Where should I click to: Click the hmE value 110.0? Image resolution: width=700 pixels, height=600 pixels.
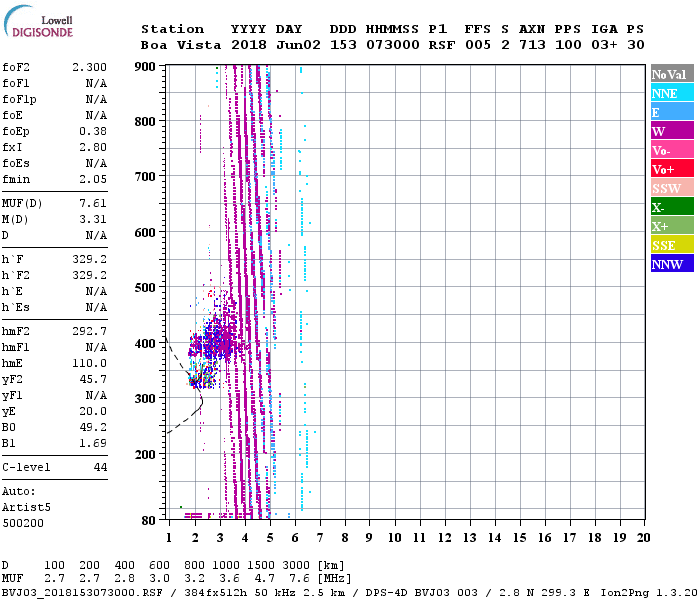[90, 363]
